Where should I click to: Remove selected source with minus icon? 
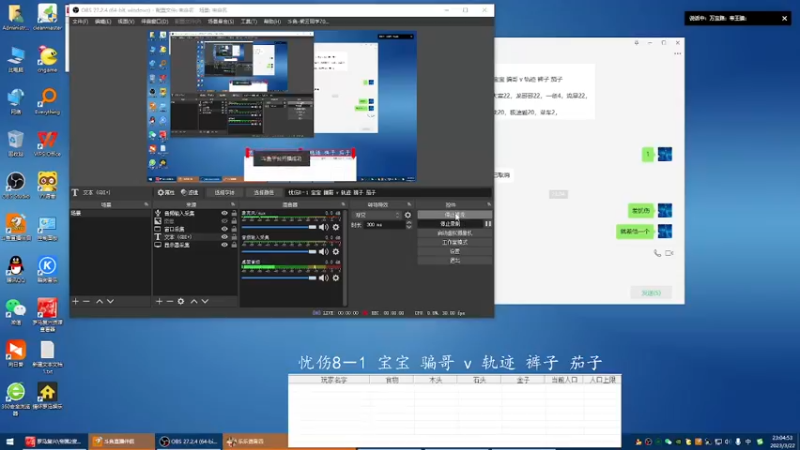[170, 302]
